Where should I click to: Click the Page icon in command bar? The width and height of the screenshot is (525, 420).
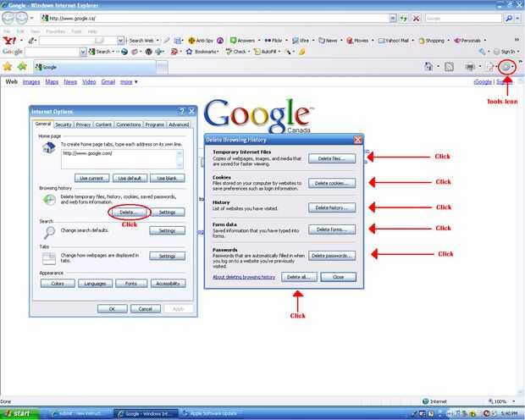(x=489, y=67)
